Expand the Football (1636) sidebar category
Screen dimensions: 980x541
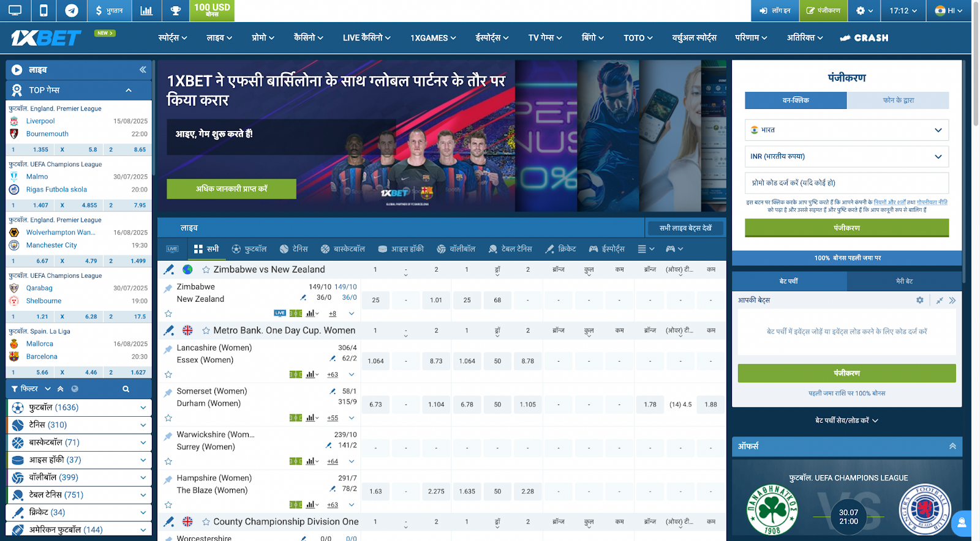(79, 408)
